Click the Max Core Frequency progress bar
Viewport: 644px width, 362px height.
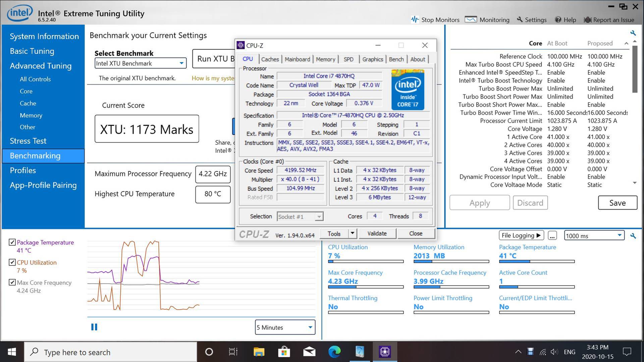(366, 287)
